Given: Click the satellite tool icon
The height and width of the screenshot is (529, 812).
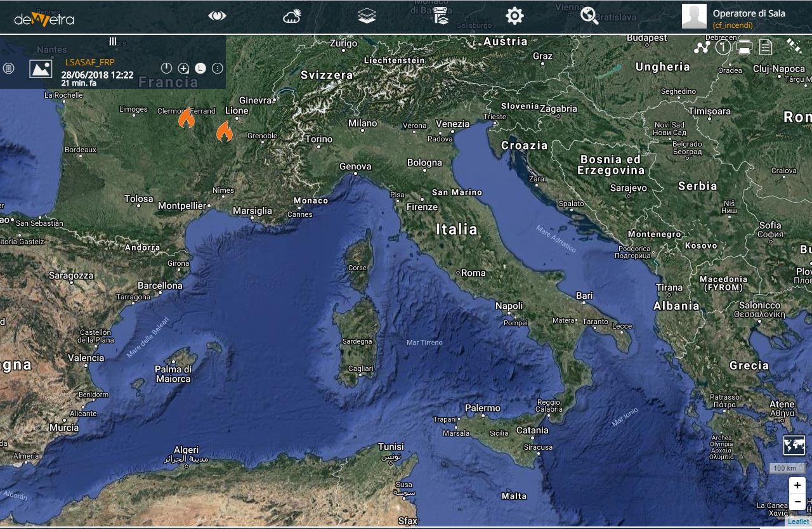Looking at the screenshot, I should 794,45.
